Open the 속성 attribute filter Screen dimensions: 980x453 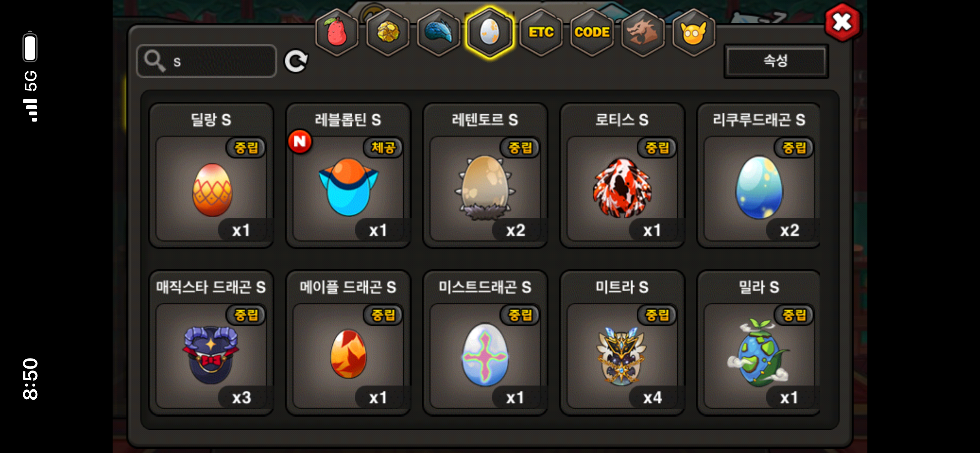pyautogui.click(x=776, y=61)
